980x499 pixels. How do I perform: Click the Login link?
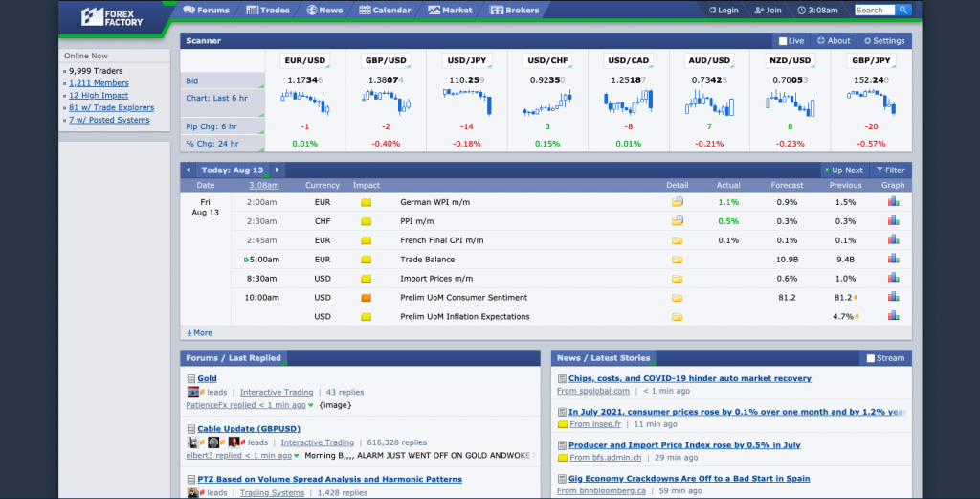(724, 10)
